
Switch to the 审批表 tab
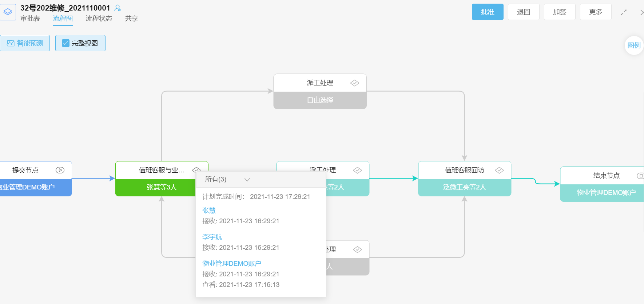tap(30, 19)
